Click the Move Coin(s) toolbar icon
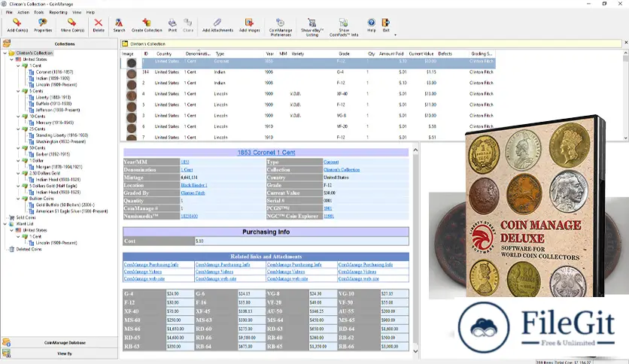The height and width of the screenshot is (364, 629). pyautogui.click(x=71, y=23)
